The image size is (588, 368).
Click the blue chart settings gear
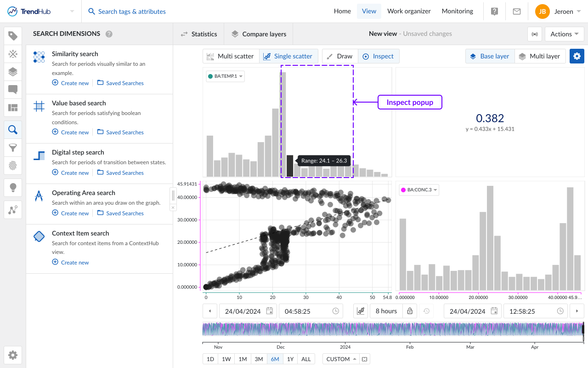[x=577, y=56]
